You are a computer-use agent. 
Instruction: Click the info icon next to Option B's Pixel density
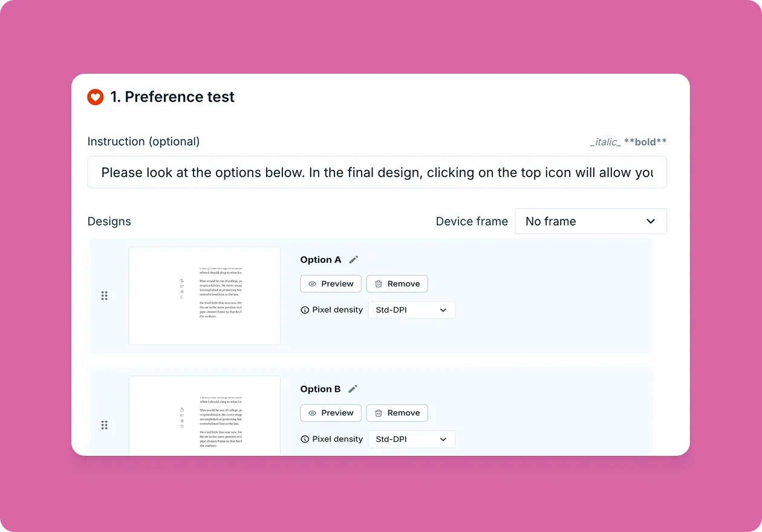tap(304, 439)
